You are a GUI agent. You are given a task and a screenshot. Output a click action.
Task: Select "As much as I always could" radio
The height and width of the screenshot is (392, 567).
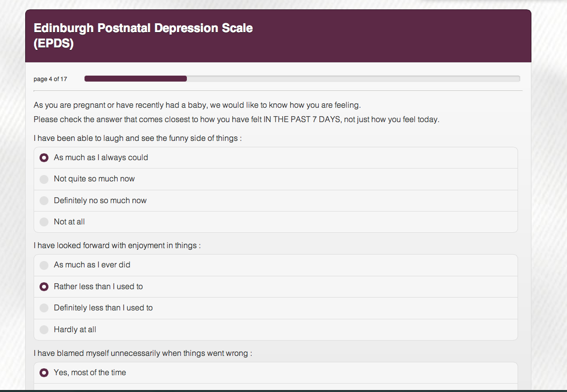pos(44,158)
